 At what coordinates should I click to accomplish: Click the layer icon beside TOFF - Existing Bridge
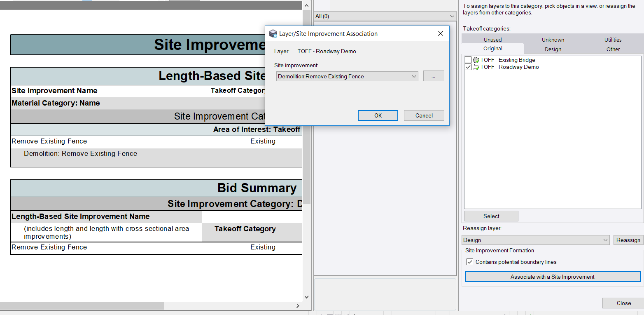pos(476,60)
